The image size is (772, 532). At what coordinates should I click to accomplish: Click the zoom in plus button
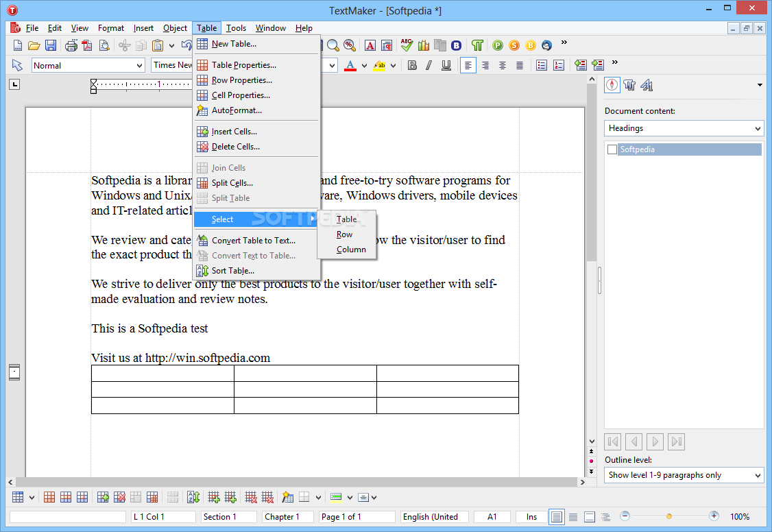(x=714, y=516)
